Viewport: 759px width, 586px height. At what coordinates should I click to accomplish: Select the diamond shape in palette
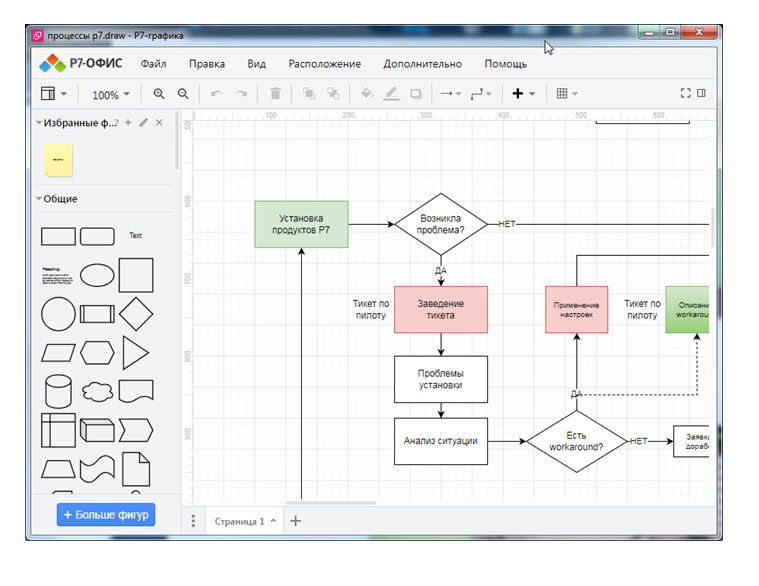click(136, 314)
